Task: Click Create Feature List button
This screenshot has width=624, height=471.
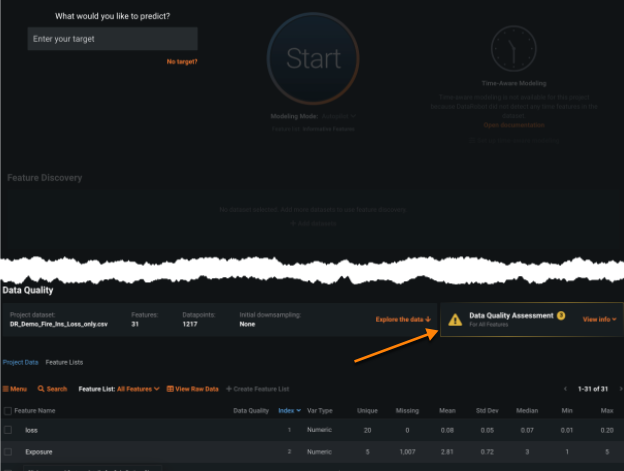Action: (257, 389)
